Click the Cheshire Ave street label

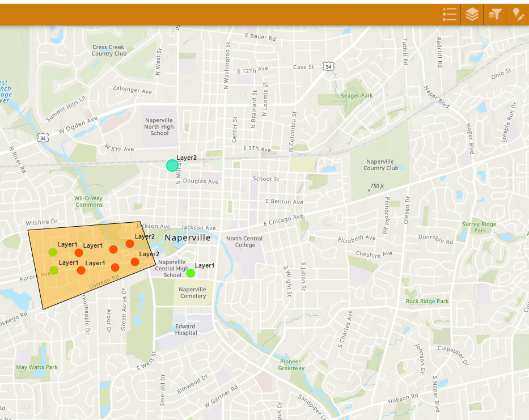(x=374, y=254)
